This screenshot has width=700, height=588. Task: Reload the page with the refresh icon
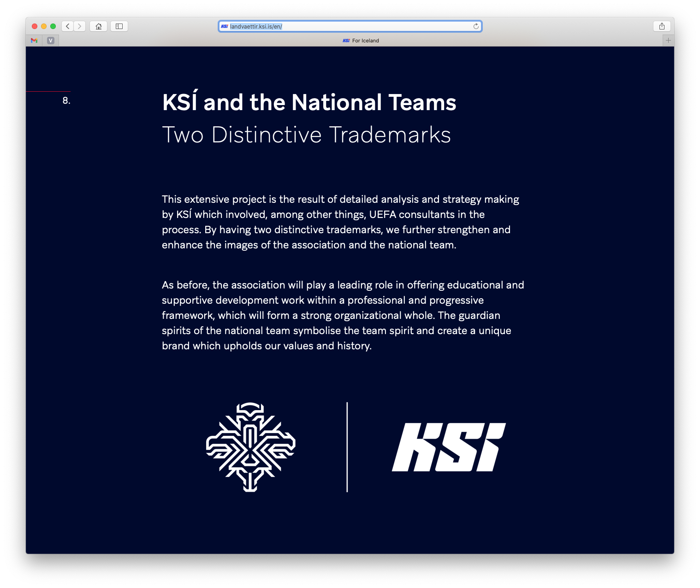tap(476, 26)
